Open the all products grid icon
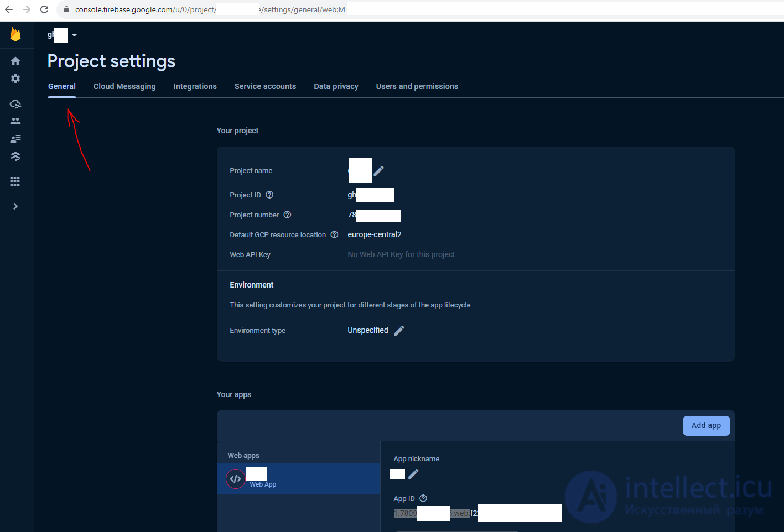This screenshot has height=532, width=784. [15, 181]
